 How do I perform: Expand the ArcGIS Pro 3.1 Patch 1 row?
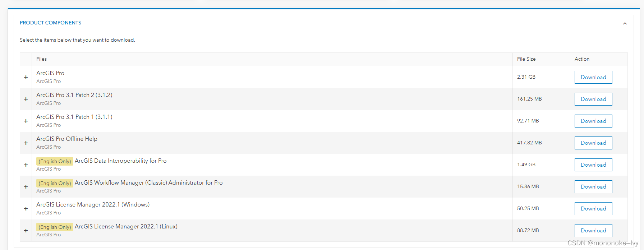tap(26, 121)
